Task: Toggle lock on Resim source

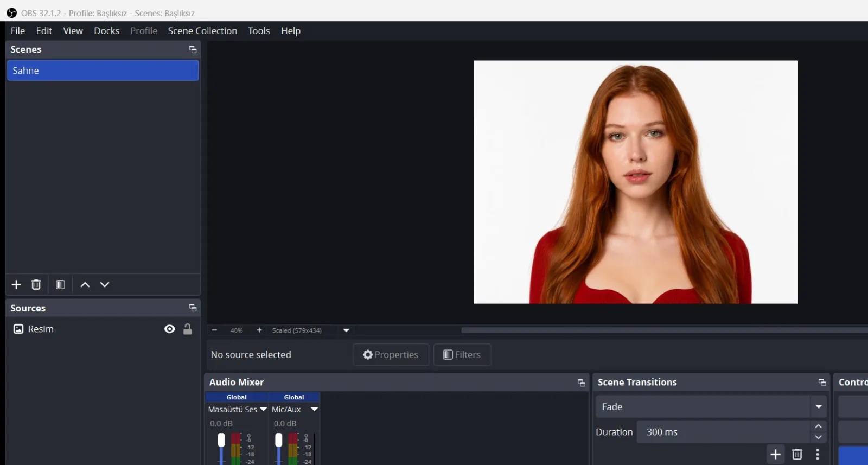Action: 188,329
